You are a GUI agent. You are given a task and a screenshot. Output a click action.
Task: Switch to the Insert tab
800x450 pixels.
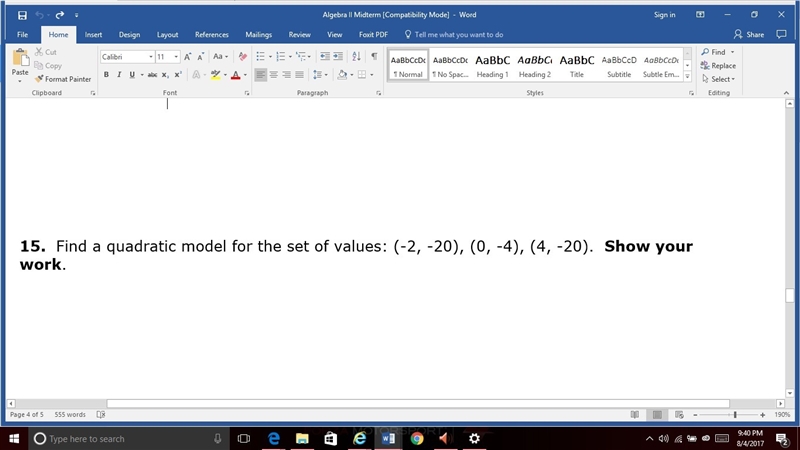tap(93, 35)
